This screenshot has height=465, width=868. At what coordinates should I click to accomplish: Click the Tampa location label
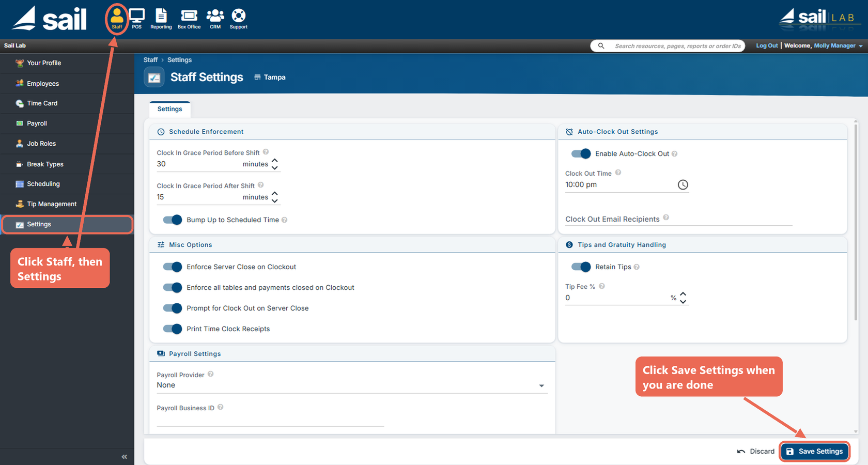coord(270,77)
